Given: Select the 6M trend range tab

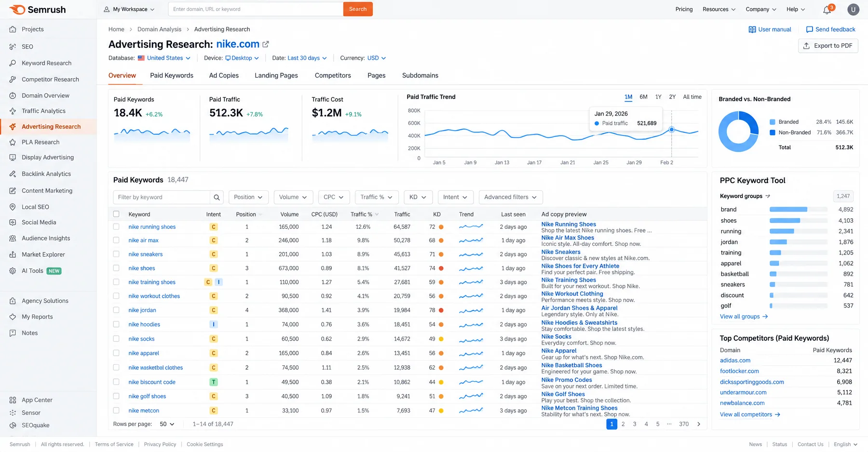Looking at the screenshot, I should pyautogui.click(x=643, y=97).
